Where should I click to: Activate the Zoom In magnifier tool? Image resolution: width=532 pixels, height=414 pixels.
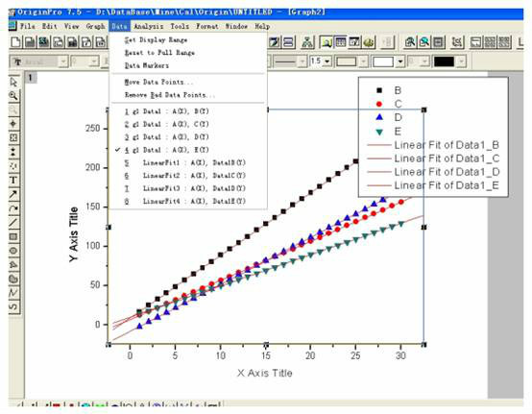13,96
